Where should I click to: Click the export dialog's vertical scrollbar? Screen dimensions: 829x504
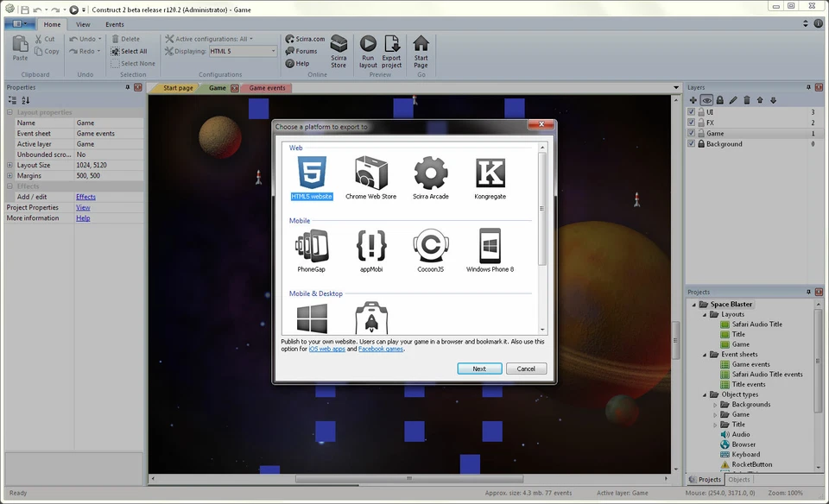[x=542, y=207]
